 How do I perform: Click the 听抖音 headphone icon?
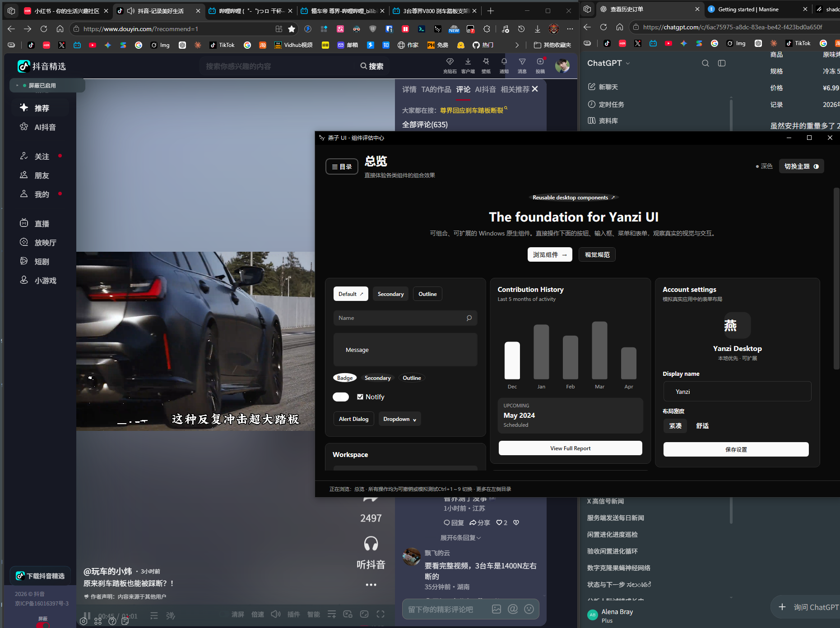[371, 544]
